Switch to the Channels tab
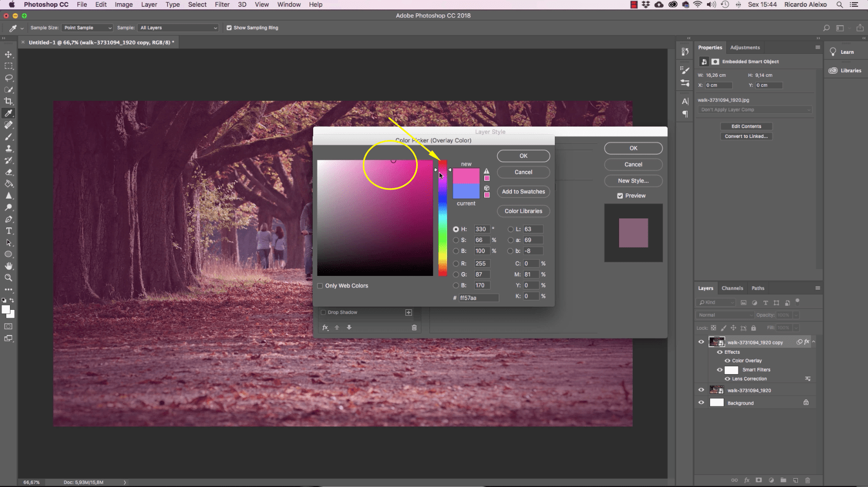868x487 pixels. click(x=732, y=288)
